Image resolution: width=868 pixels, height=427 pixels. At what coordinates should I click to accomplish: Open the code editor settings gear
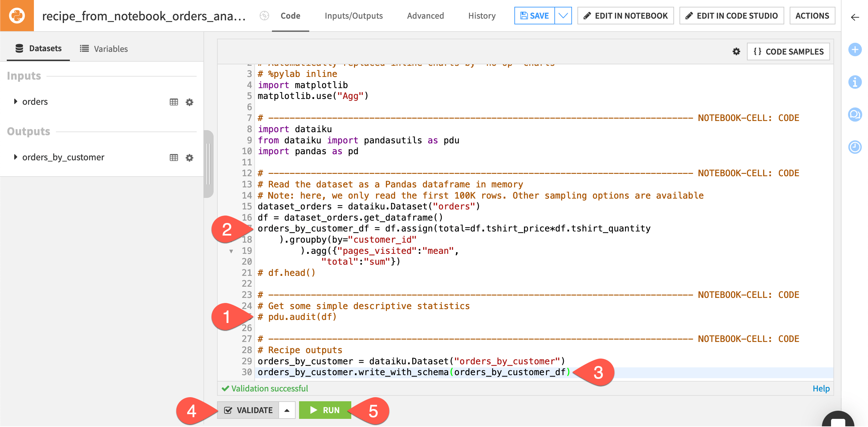tap(736, 52)
